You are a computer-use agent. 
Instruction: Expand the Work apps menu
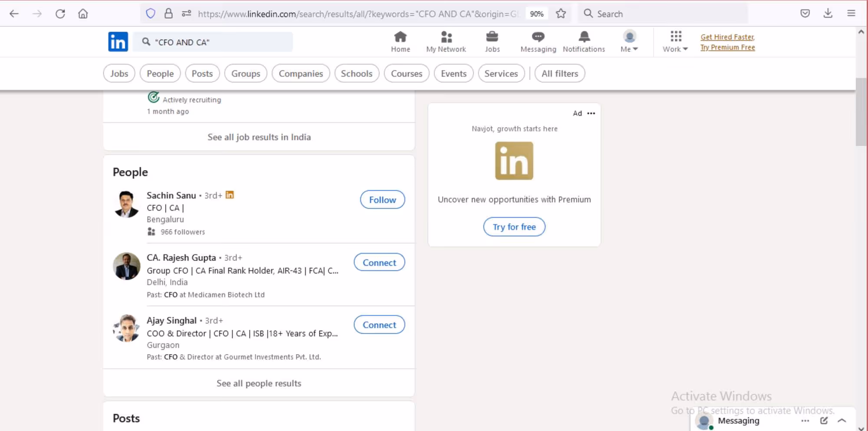point(675,42)
